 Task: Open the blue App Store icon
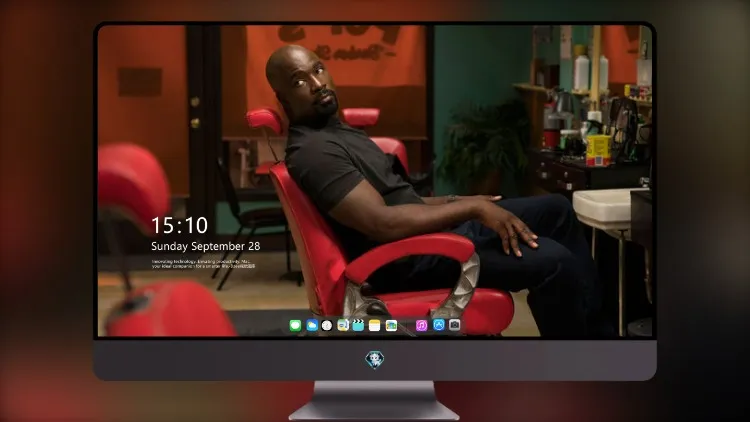(439, 325)
